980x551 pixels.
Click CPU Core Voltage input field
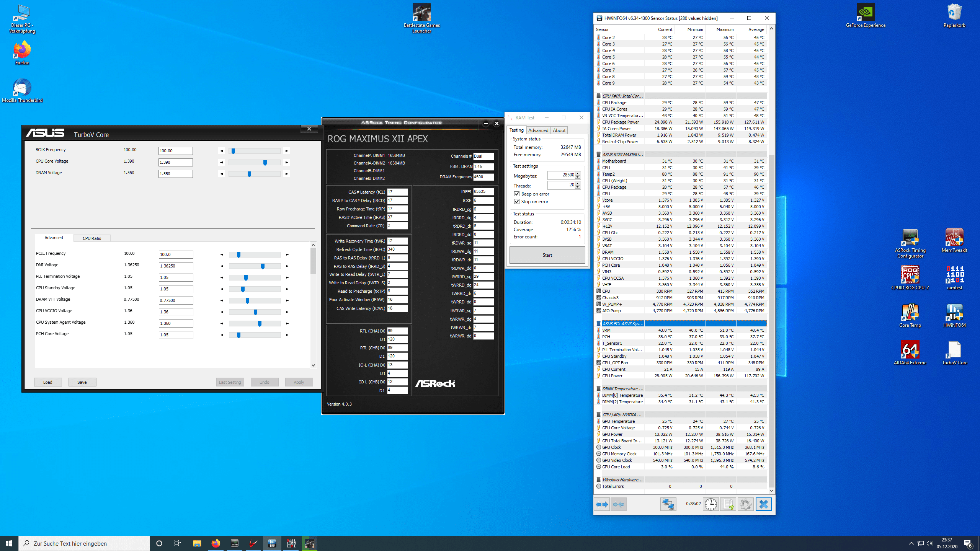click(x=175, y=162)
